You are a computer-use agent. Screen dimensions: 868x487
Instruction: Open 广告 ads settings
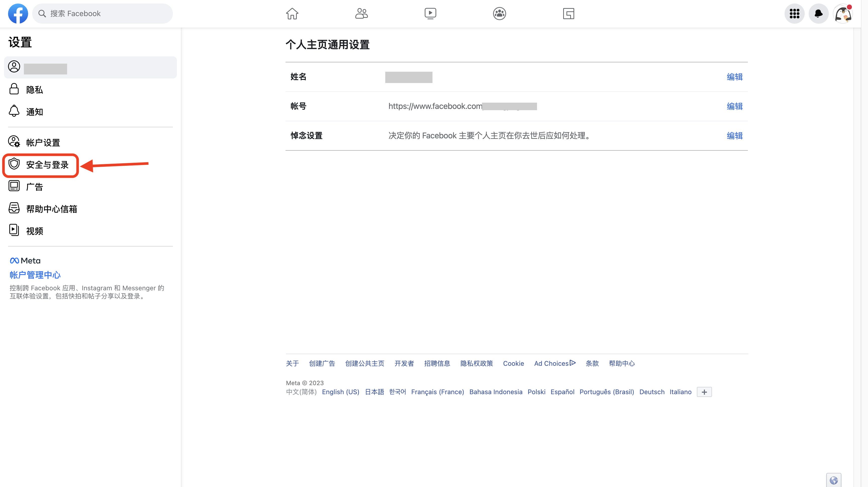click(90, 187)
